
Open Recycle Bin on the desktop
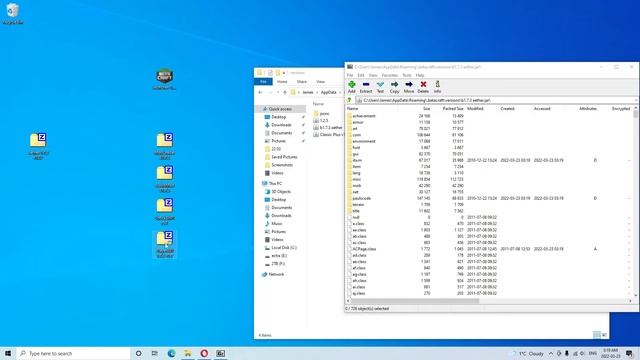point(13,13)
